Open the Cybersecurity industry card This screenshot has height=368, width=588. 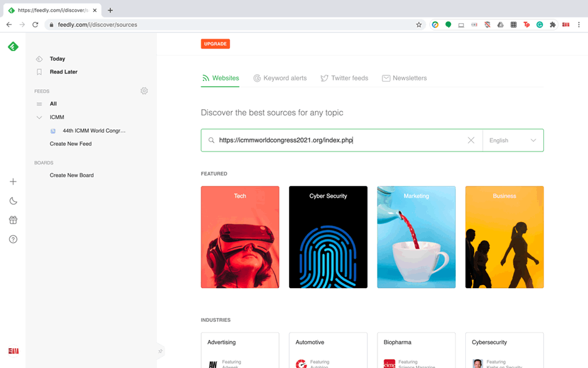505,350
